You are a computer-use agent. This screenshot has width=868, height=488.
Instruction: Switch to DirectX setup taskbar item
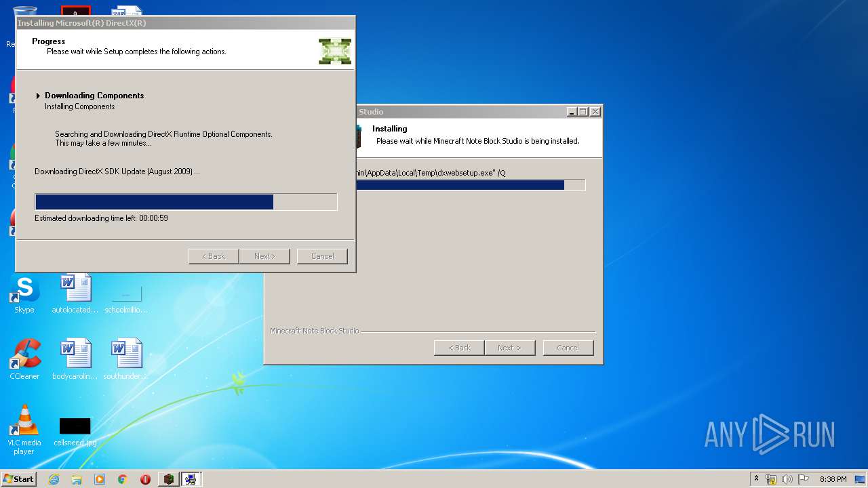click(191, 479)
